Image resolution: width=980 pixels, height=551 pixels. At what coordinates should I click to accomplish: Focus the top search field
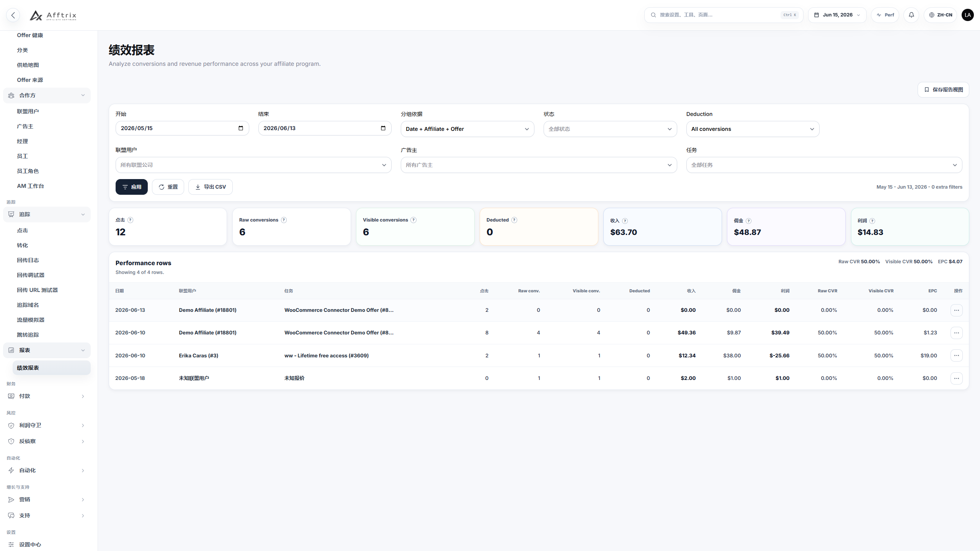tap(724, 15)
